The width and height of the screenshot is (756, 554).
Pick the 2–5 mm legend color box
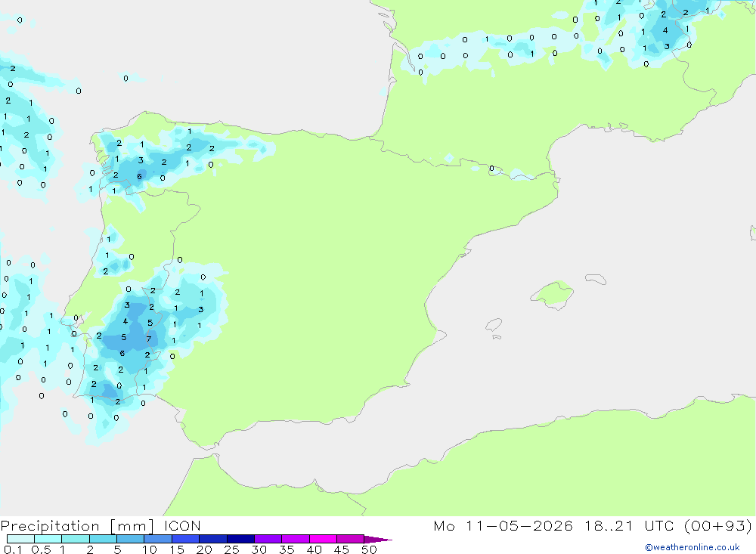pyautogui.click(x=103, y=539)
